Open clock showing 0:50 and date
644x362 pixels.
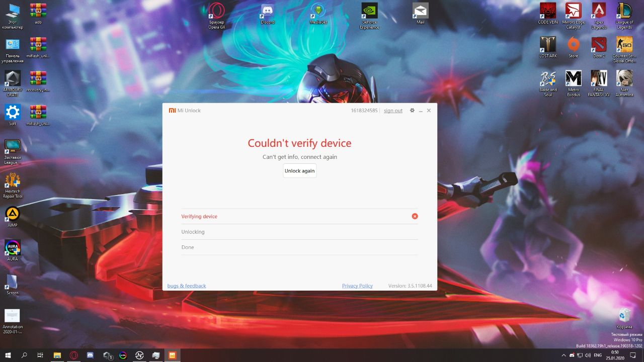[x=615, y=355]
